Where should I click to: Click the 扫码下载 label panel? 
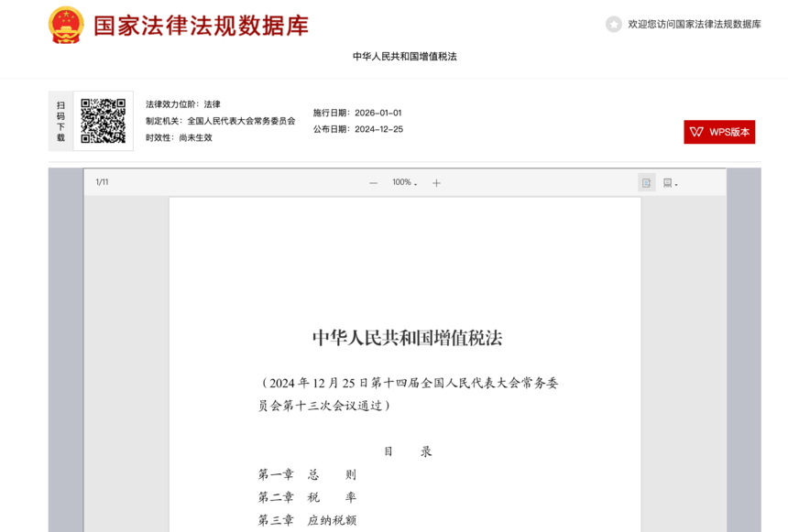pyautogui.click(x=60, y=121)
